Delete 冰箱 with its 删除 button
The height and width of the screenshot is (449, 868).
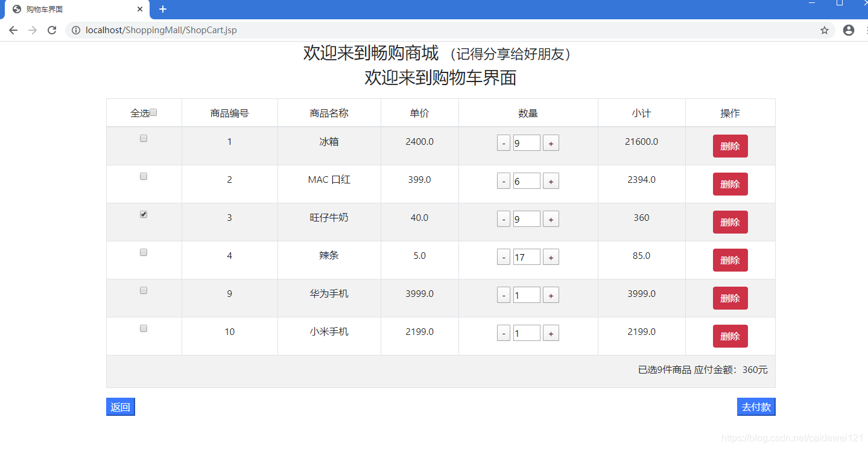tap(730, 146)
